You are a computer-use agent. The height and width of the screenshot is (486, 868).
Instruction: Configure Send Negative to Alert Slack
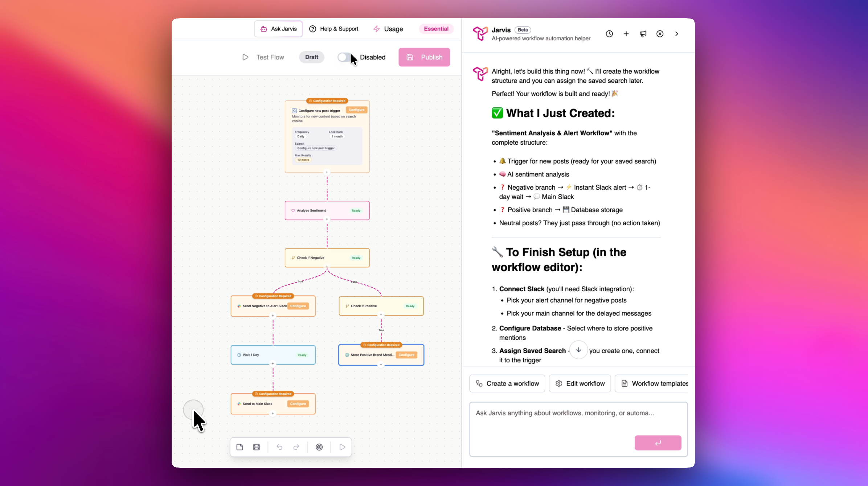pyautogui.click(x=298, y=306)
